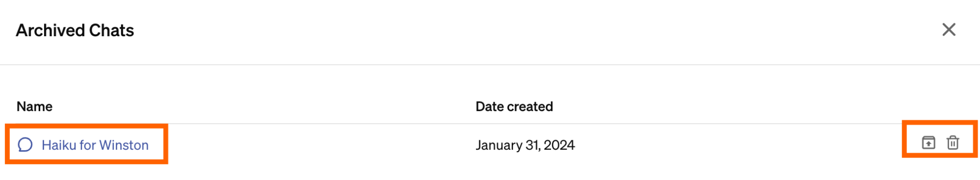Click the word Chats in the dialog heading
The image size is (980, 180).
click(111, 30)
